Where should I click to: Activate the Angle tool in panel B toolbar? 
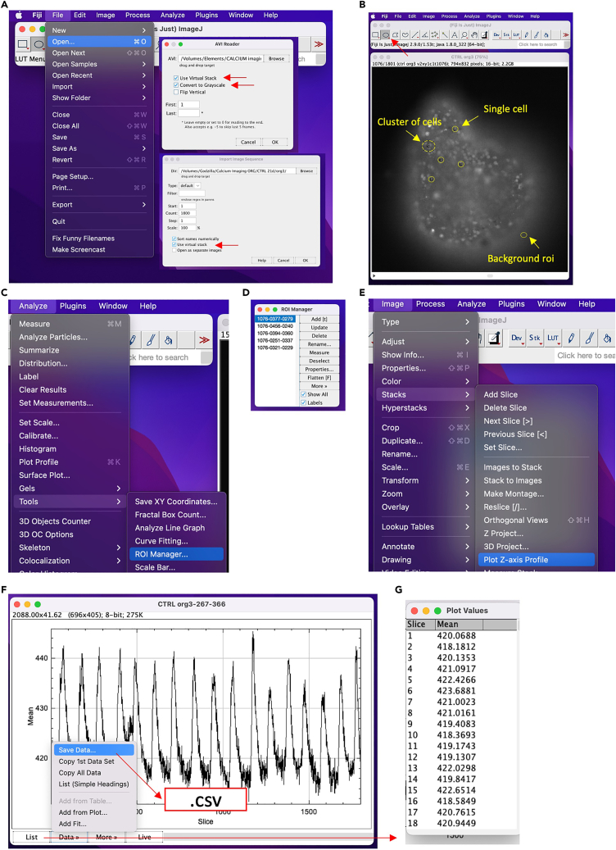[x=425, y=35]
